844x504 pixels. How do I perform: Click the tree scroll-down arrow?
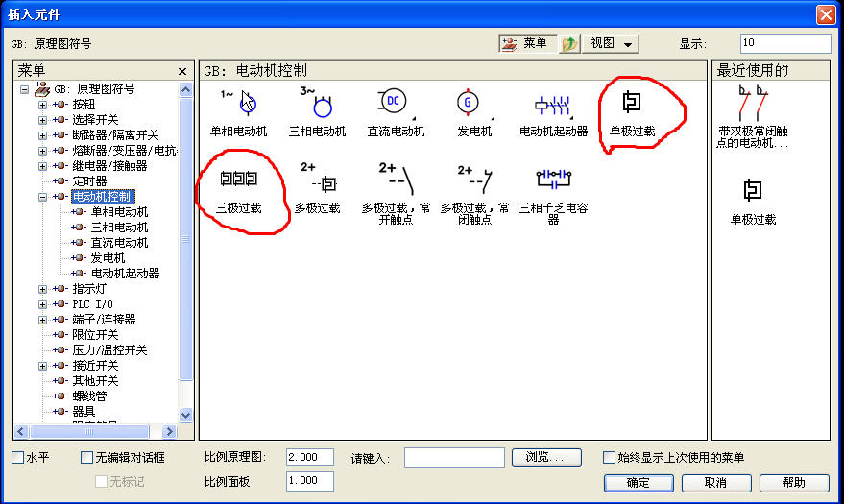pos(185,416)
